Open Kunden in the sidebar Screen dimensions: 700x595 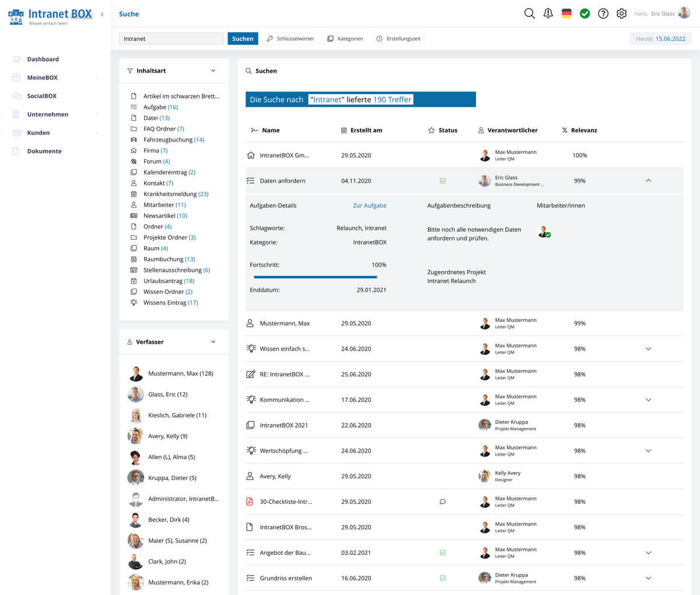[x=38, y=132]
